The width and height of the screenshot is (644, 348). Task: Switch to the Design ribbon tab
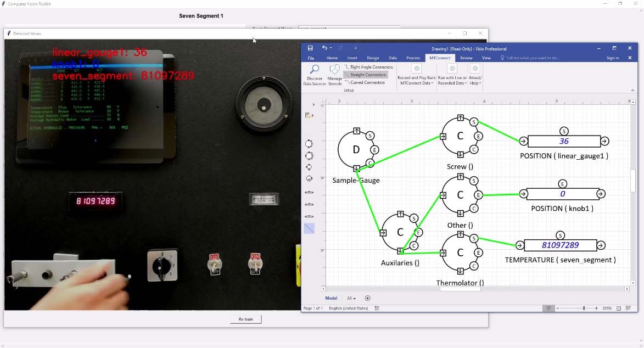373,58
